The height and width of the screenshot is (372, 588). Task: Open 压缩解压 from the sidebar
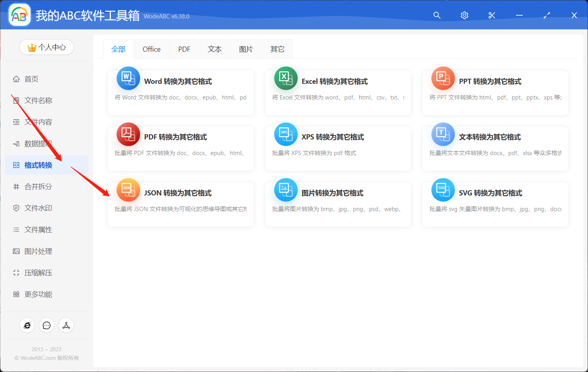(x=40, y=273)
